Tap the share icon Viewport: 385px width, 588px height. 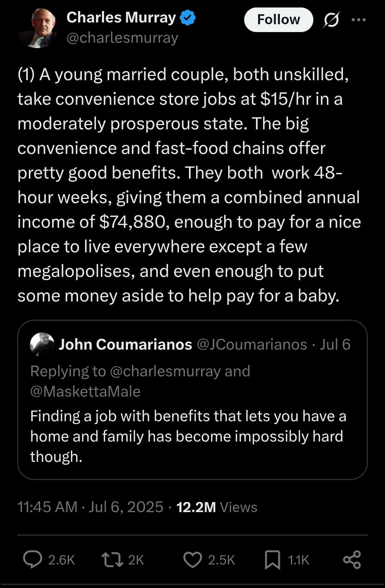pyautogui.click(x=352, y=559)
